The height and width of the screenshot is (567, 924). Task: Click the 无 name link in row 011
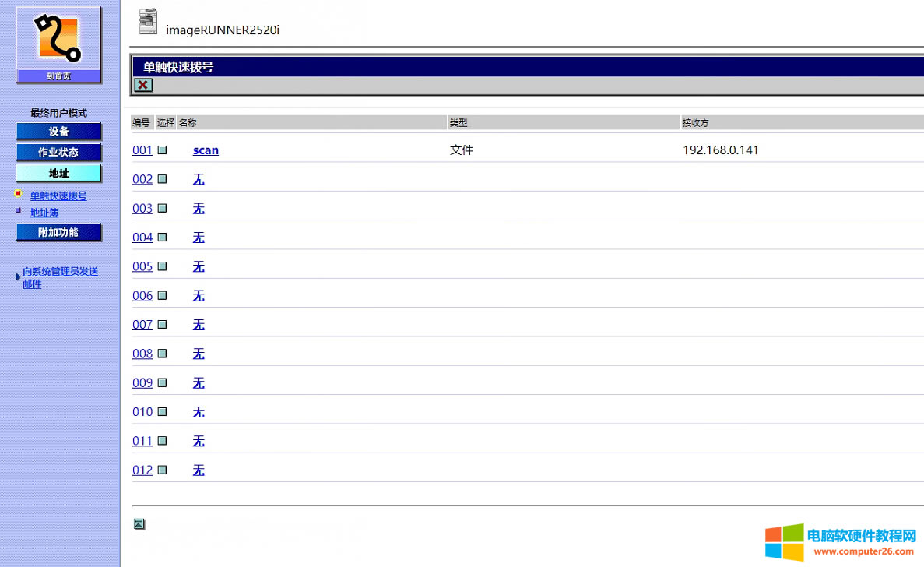click(199, 441)
